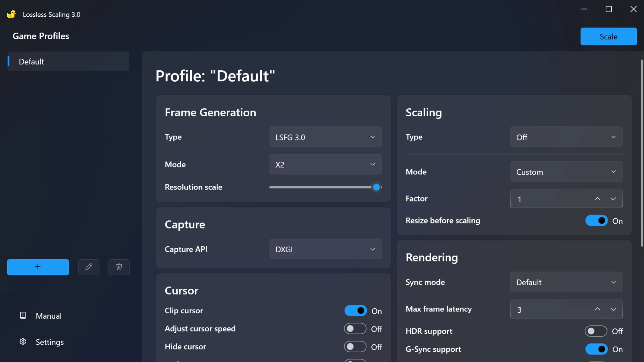Click the add new profile plus button
The image size is (644, 362).
point(38,267)
